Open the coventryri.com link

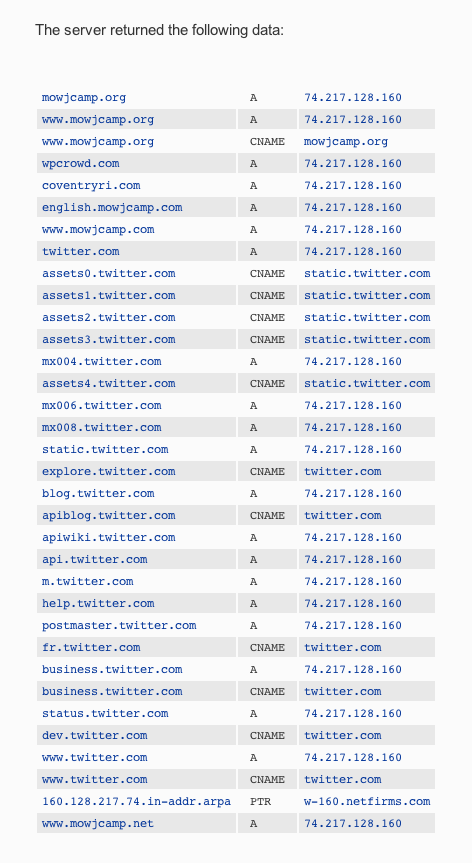[x=91, y=185]
